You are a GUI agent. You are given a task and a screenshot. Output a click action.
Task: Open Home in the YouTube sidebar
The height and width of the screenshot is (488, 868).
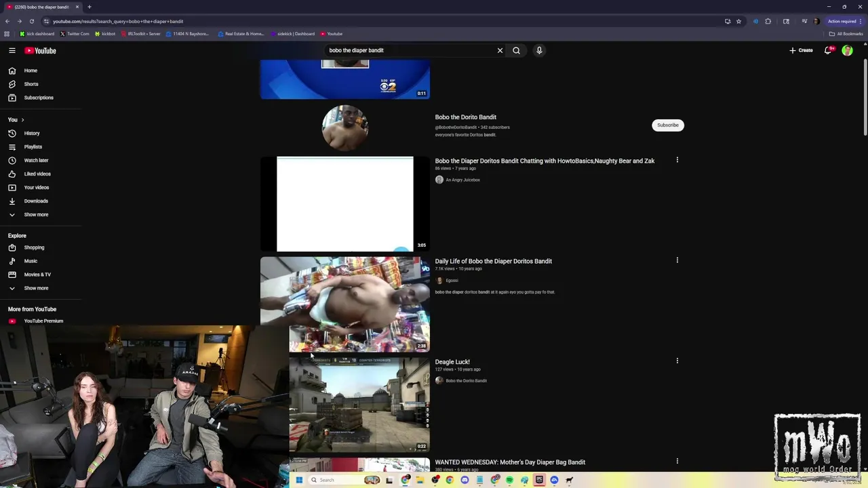point(31,70)
